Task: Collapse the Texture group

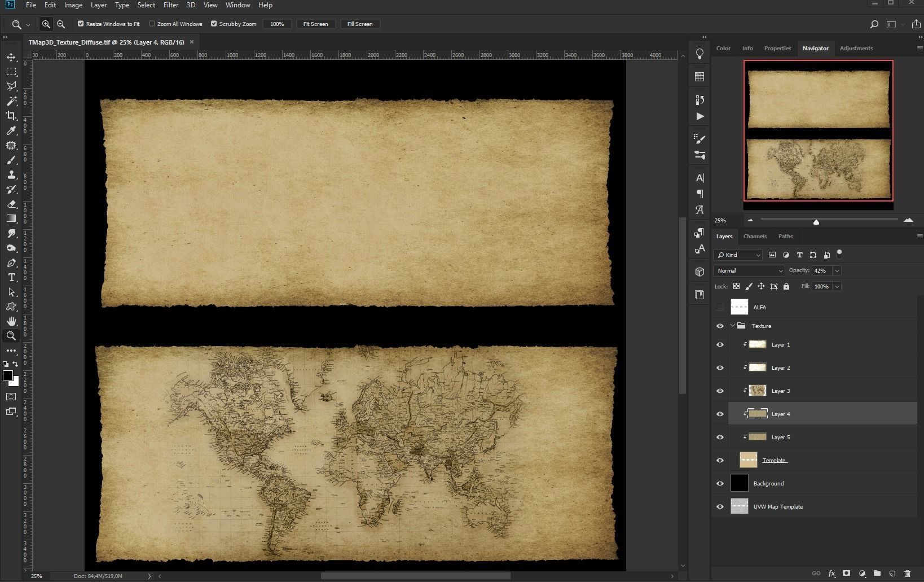Action: [x=733, y=326]
